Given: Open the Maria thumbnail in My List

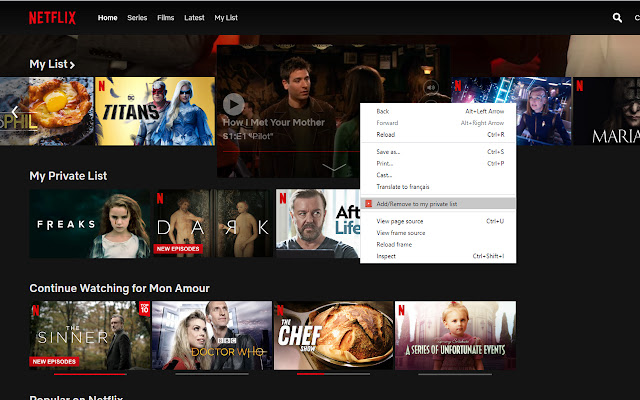Looking at the screenshot, I should coord(607,111).
